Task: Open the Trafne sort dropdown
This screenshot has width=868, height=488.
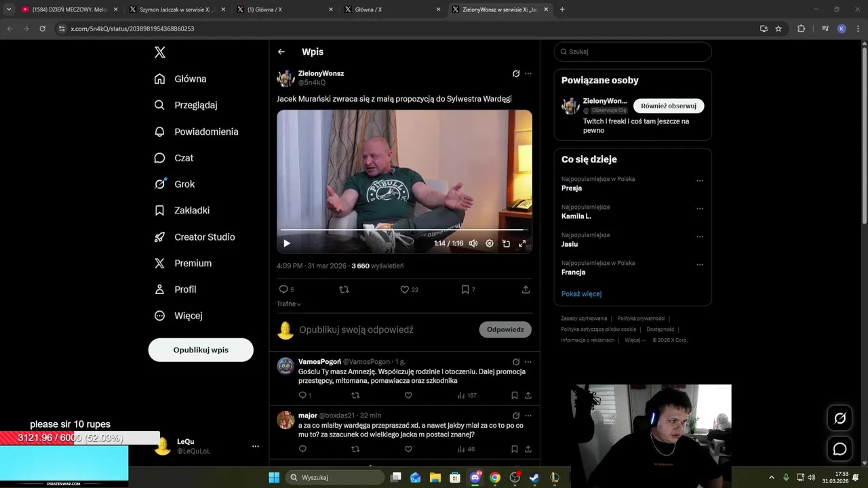Action: point(289,304)
